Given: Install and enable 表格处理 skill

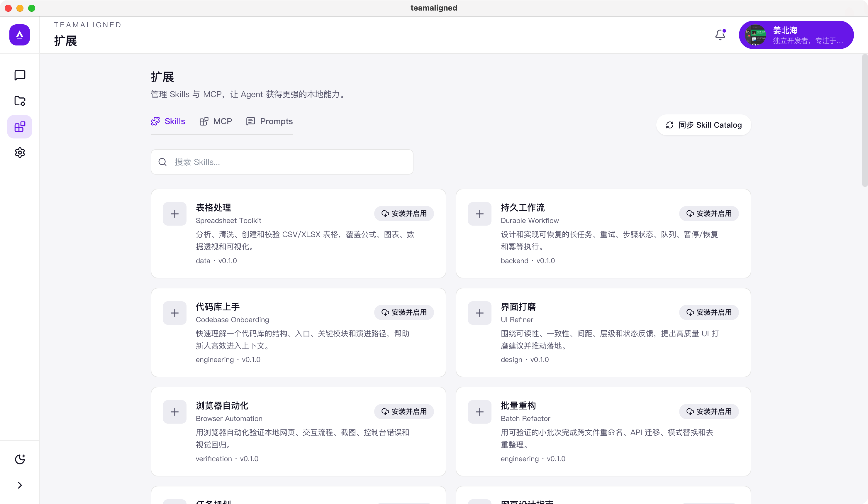Looking at the screenshot, I should tap(404, 214).
